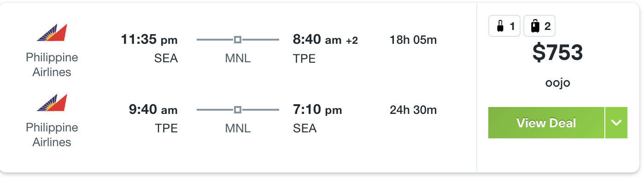Open the View Deal button

click(x=546, y=123)
